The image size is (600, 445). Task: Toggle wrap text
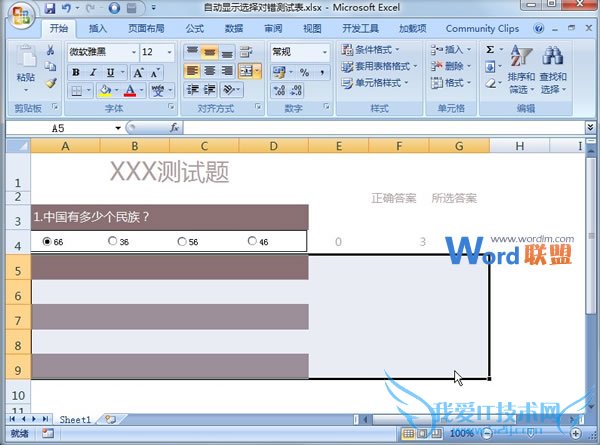(x=246, y=52)
